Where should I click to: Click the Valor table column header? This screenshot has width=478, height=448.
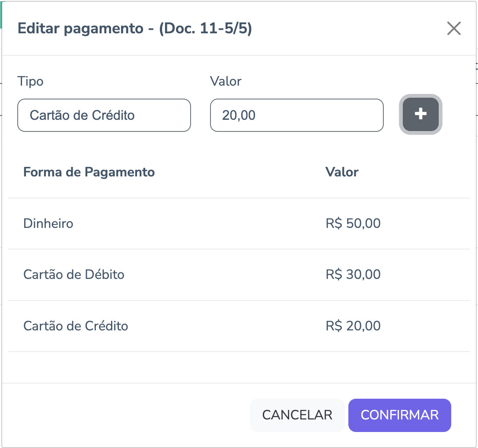click(342, 172)
